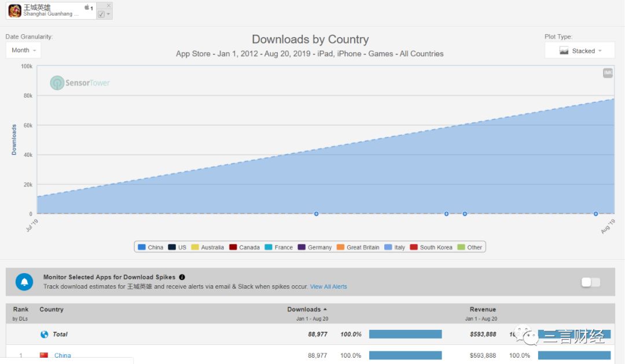Sort table by Revenue column header
625x364 pixels.
(x=483, y=309)
